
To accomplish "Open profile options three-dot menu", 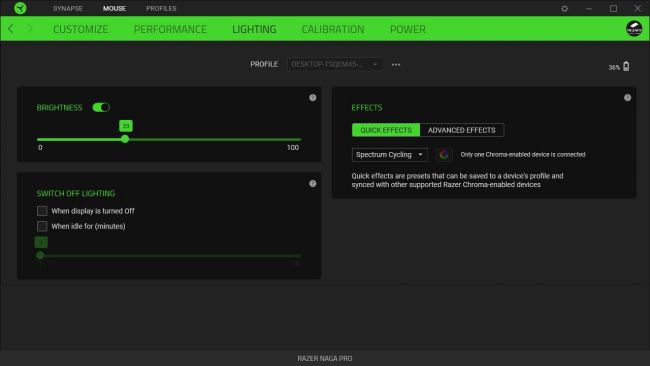I will coord(396,65).
